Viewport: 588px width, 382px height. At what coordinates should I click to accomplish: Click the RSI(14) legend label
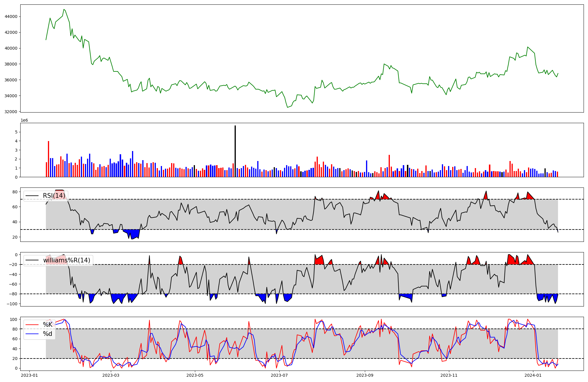pos(54,196)
